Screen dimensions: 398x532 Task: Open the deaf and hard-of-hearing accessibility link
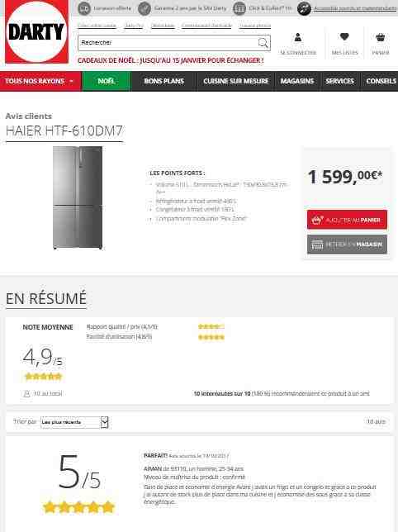click(355, 8)
